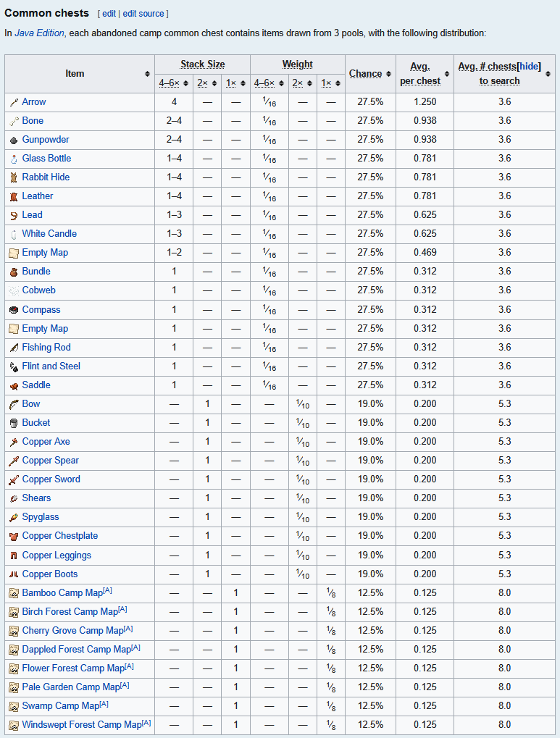Open the Birch Forest Camp Map link
This screenshot has height=738, width=560.
pyautogui.click(x=70, y=612)
